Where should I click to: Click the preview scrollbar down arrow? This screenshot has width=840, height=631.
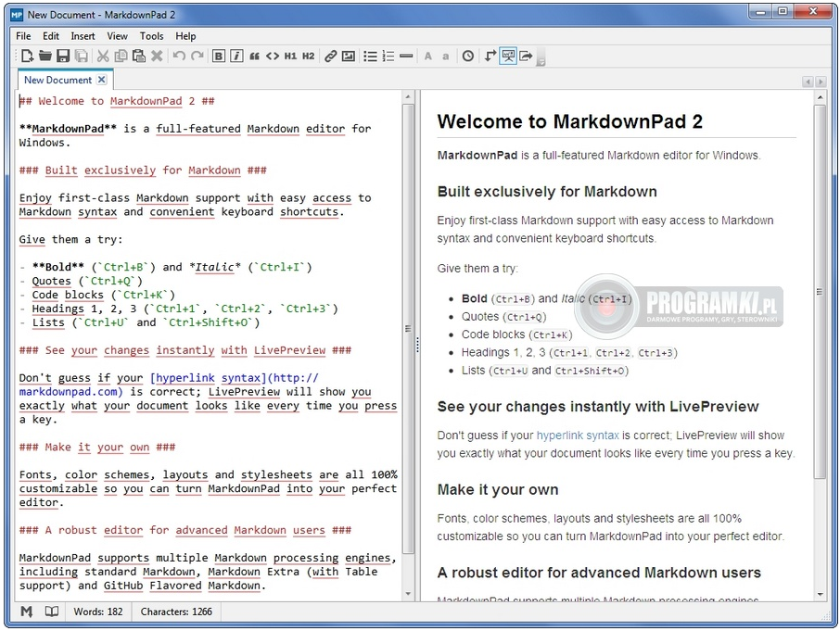click(x=819, y=594)
